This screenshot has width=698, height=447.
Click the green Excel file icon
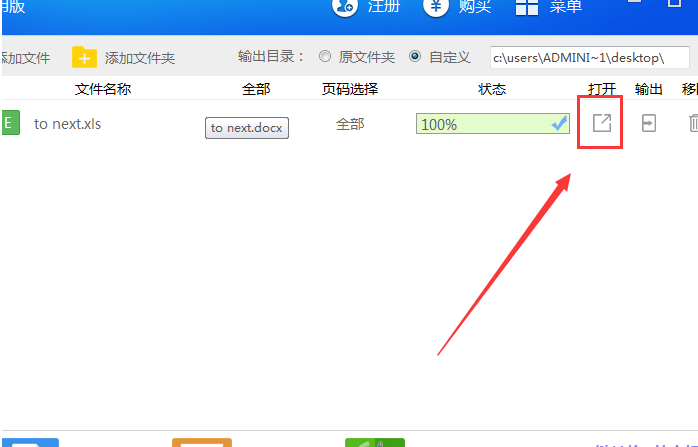click(10, 122)
